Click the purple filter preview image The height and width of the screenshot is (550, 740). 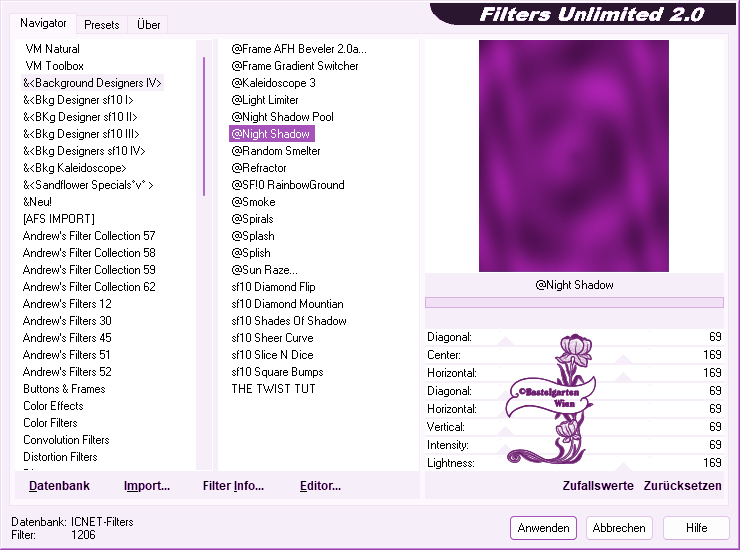[x=573, y=156]
